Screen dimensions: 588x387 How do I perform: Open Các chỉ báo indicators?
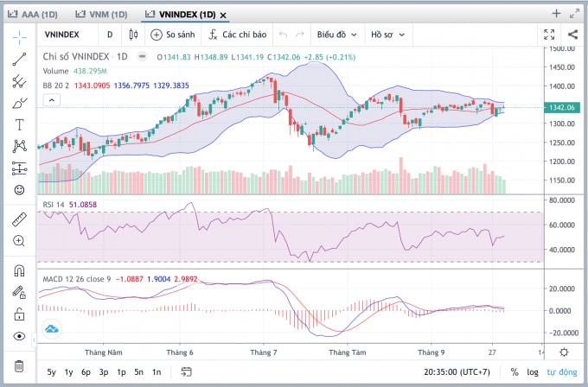pos(238,35)
